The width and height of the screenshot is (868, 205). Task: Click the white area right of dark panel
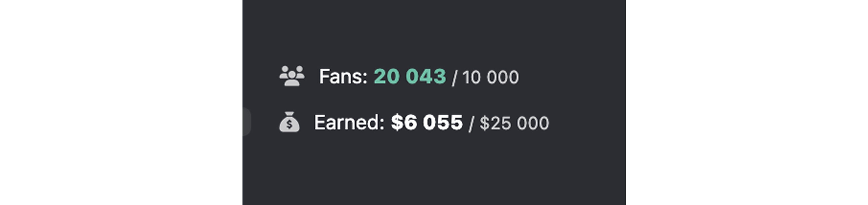(x=747, y=102)
